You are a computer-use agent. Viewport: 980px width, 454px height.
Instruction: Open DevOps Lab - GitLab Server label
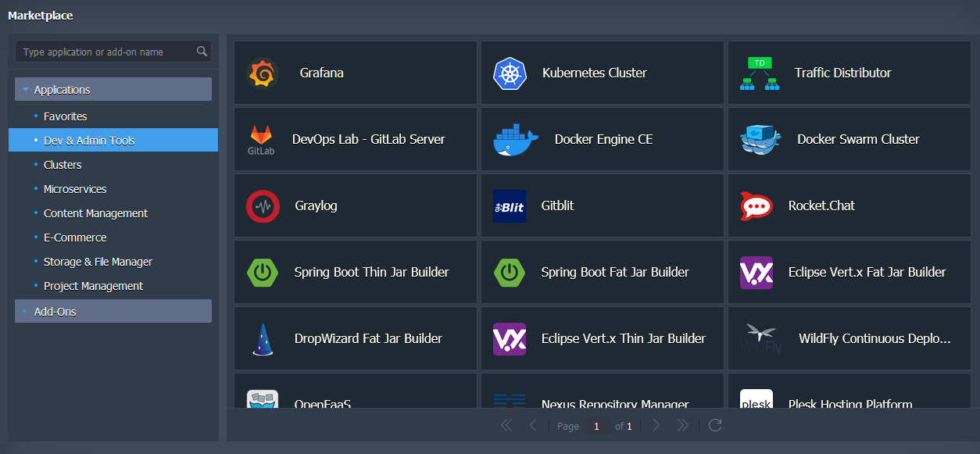(x=369, y=140)
